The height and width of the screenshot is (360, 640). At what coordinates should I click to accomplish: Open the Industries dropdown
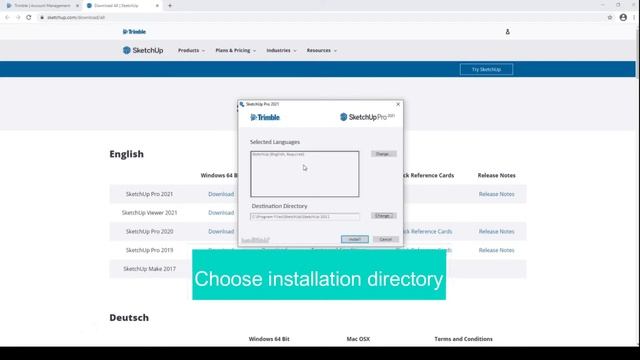click(281, 50)
